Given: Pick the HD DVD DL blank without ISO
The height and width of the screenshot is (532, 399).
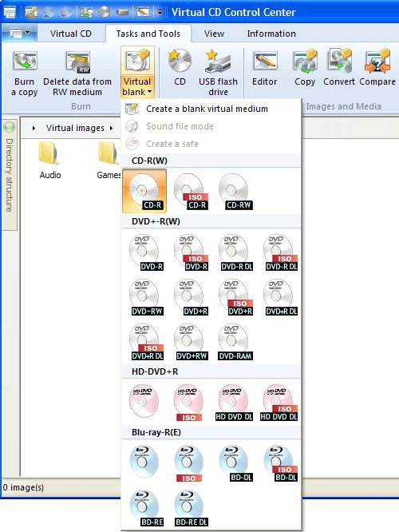Looking at the screenshot, I should point(236,403).
